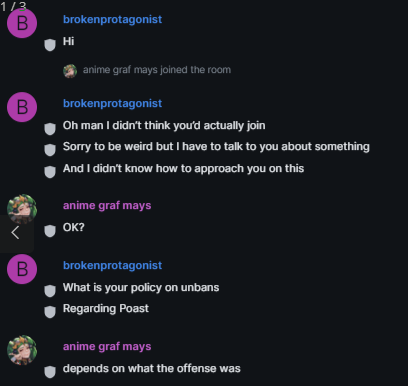Click the shield icon beside "Sorry to be weird"
This screenshot has width=408, height=386.
pyautogui.click(x=50, y=150)
